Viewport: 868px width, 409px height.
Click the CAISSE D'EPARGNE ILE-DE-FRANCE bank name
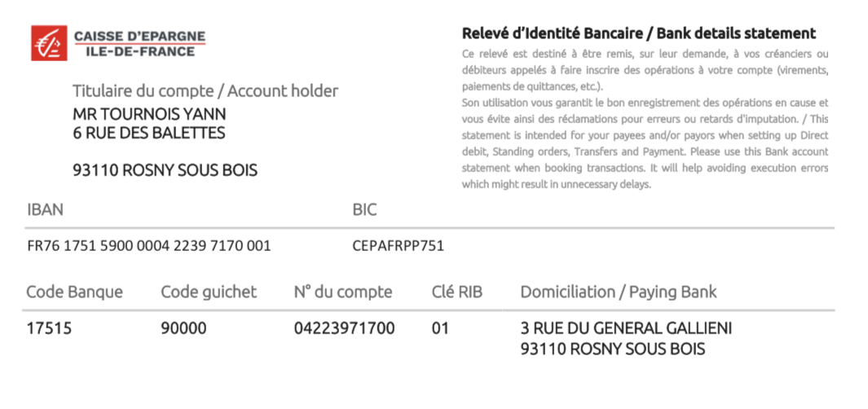(x=139, y=44)
